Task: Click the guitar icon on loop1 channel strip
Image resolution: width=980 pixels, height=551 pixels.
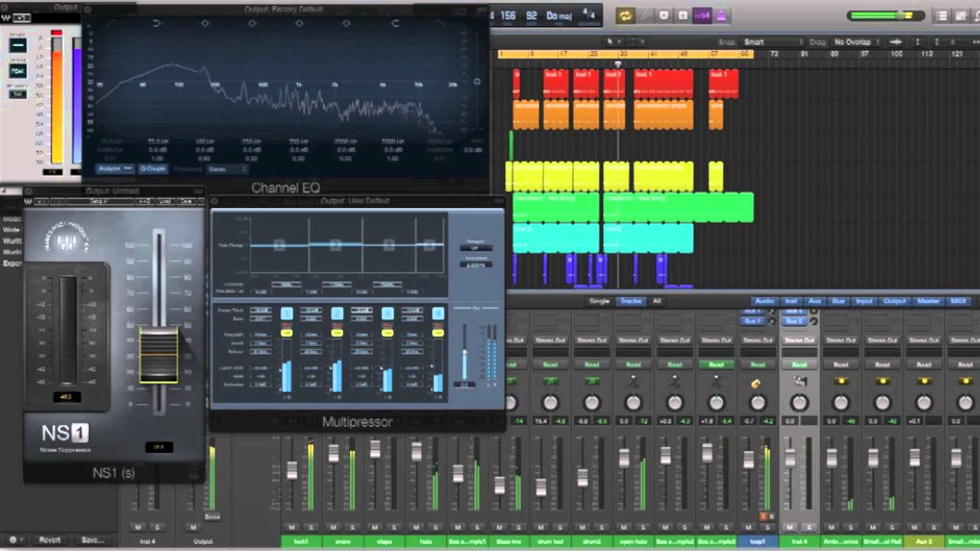Action: [x=756, y=383]
